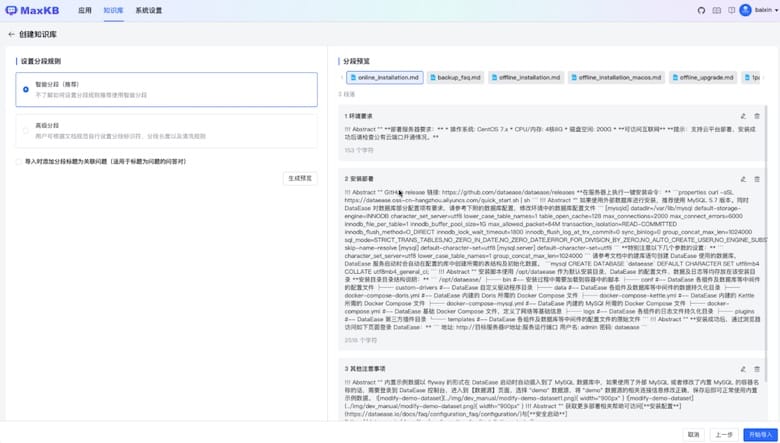Open the user manual book icon
Image resolution: width=780 pixels, height=443 pixels.
(x=716, y=10)
